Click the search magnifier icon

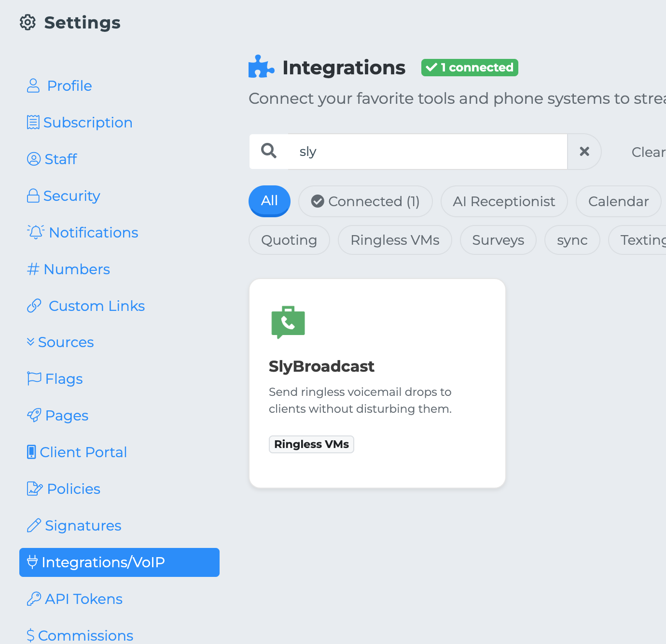click(269, 151)
